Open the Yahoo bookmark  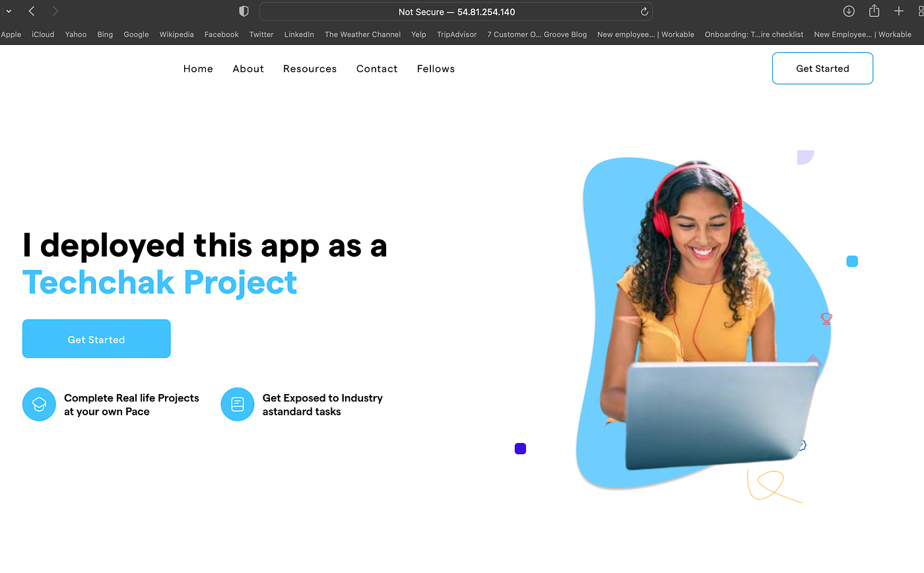76,34
